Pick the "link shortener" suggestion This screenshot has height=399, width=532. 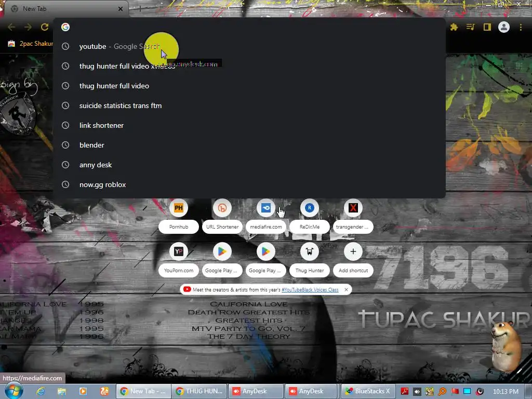(x=249, y=125)
